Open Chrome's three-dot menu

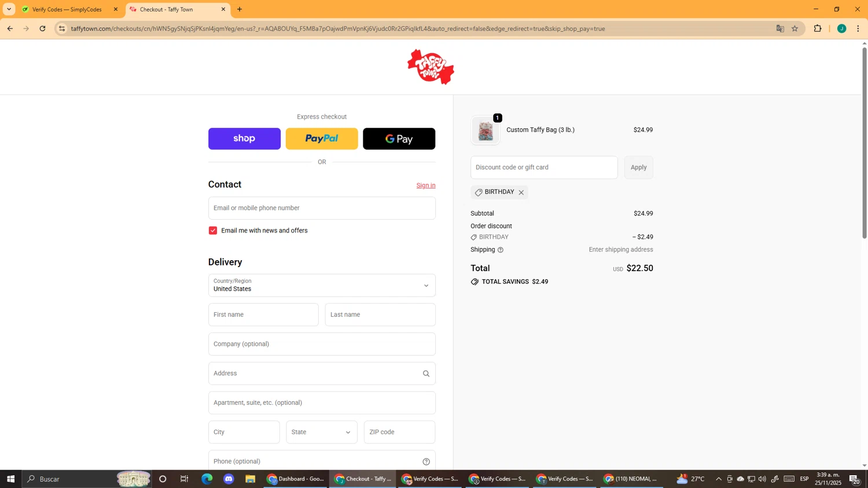(x=858, y=28)
